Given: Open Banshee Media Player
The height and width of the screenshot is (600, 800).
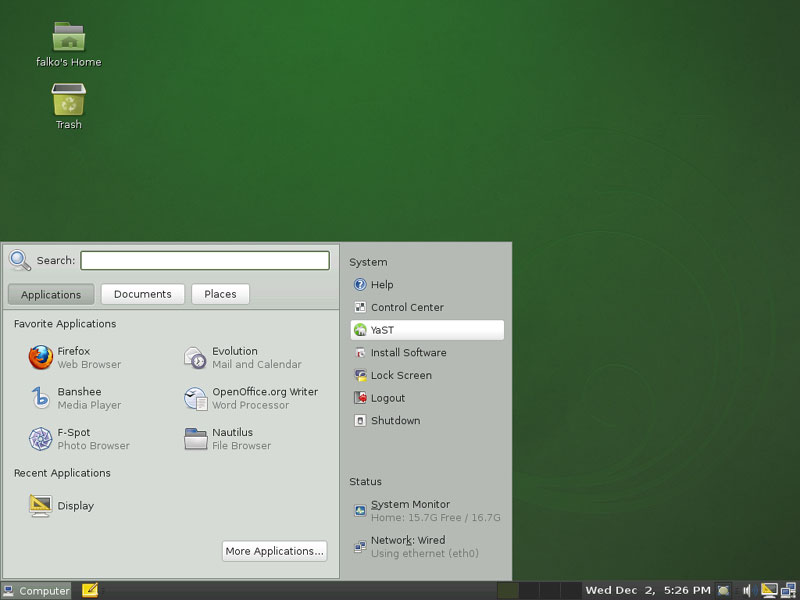Looking at the screenshot, I should tap(76, 398).
